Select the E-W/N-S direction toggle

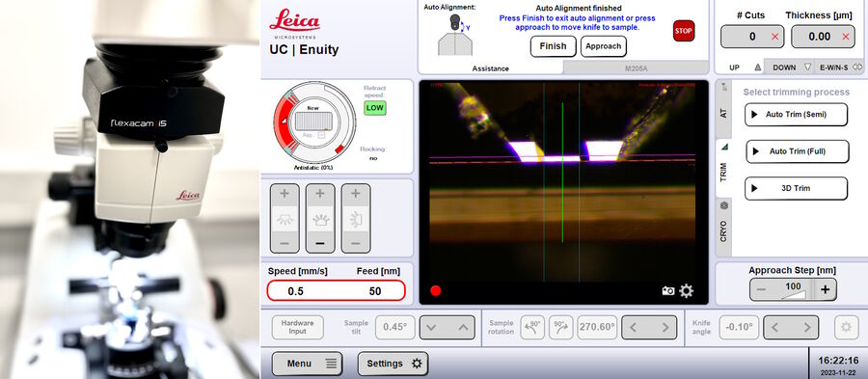[841, 67]
